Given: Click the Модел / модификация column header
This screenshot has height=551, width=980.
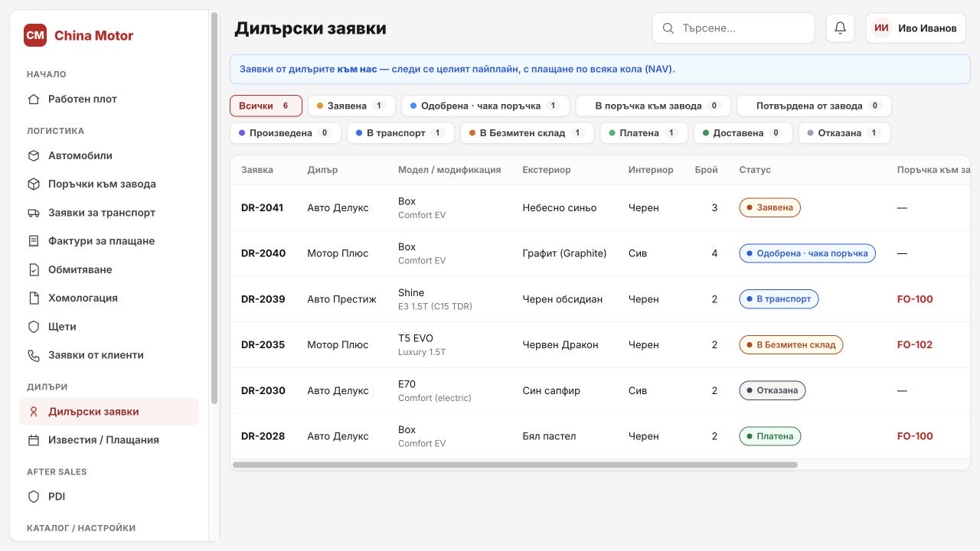Looking at the screenshot, I should click(x=449, y=170).
